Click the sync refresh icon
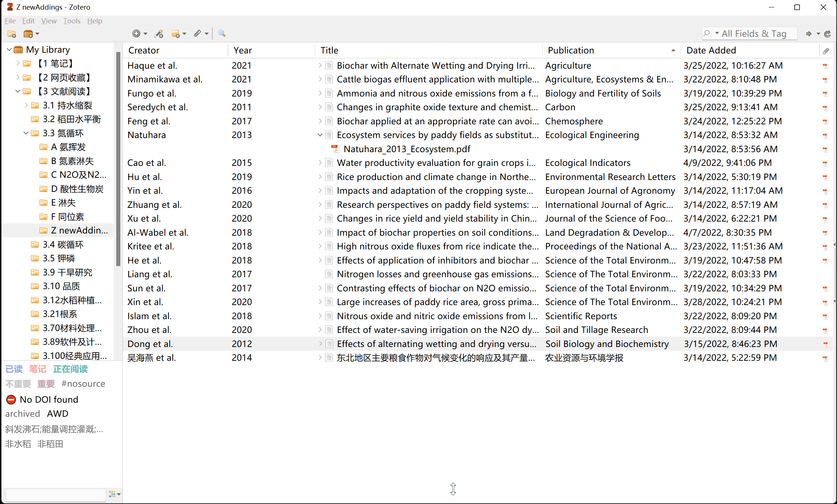Screen dimensions: 837x504 pos(827,34)
